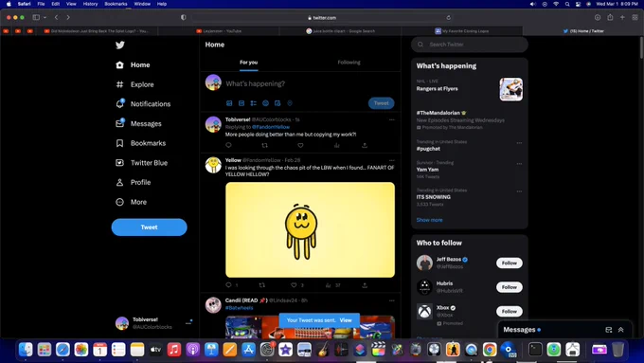644x363 pixels.
Task: Reply to the Tobiverse tweet
Action: pyautogui.click(x=229, y=145)
